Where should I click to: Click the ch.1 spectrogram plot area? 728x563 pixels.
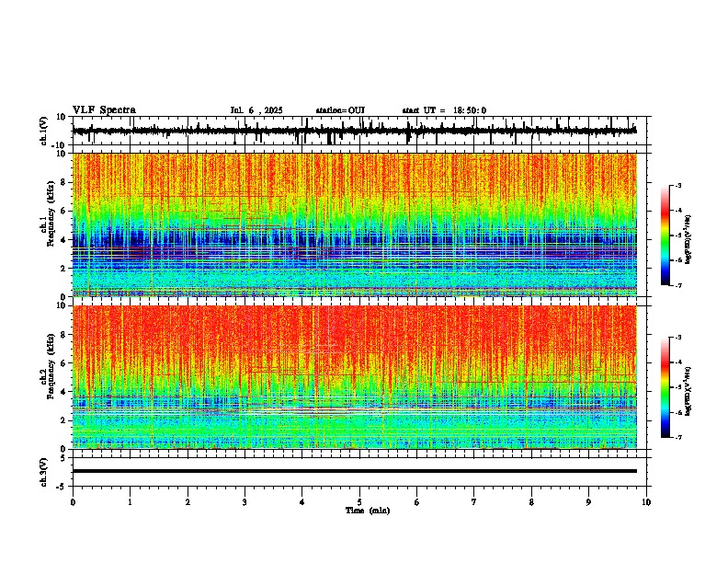(x=355, y=224)
